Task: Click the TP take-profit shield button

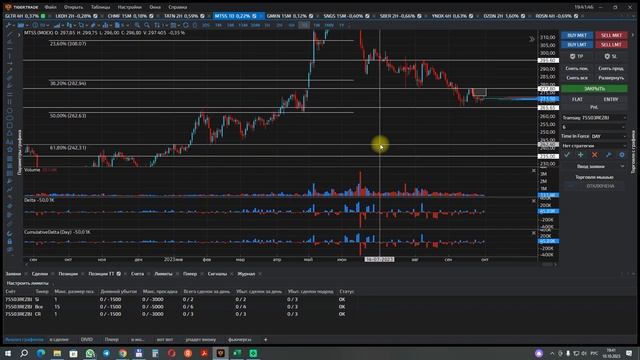Action: pos(577,56)
